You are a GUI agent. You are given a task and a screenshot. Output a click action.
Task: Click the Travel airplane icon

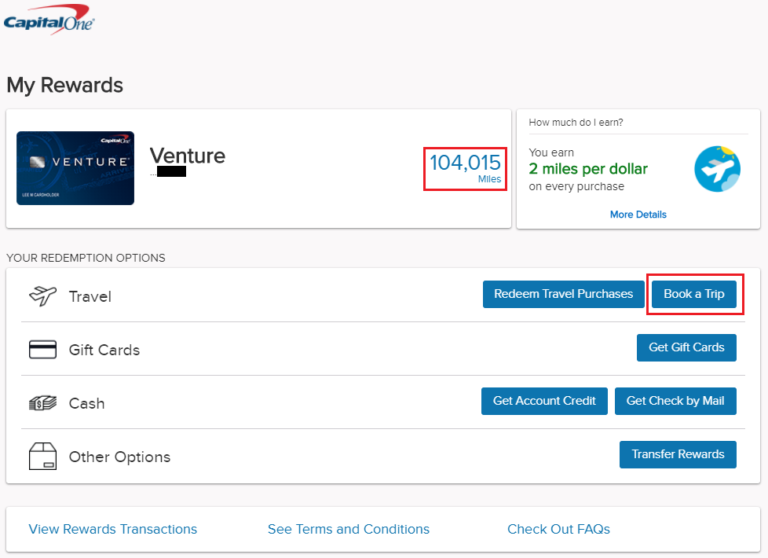pyautogui.click(x=43, y=296)
